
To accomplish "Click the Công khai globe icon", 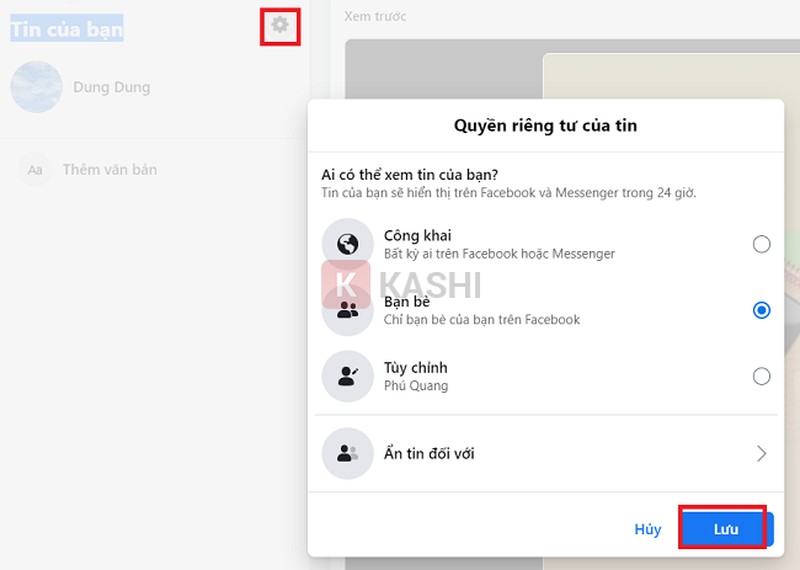I will pos(347,244).
